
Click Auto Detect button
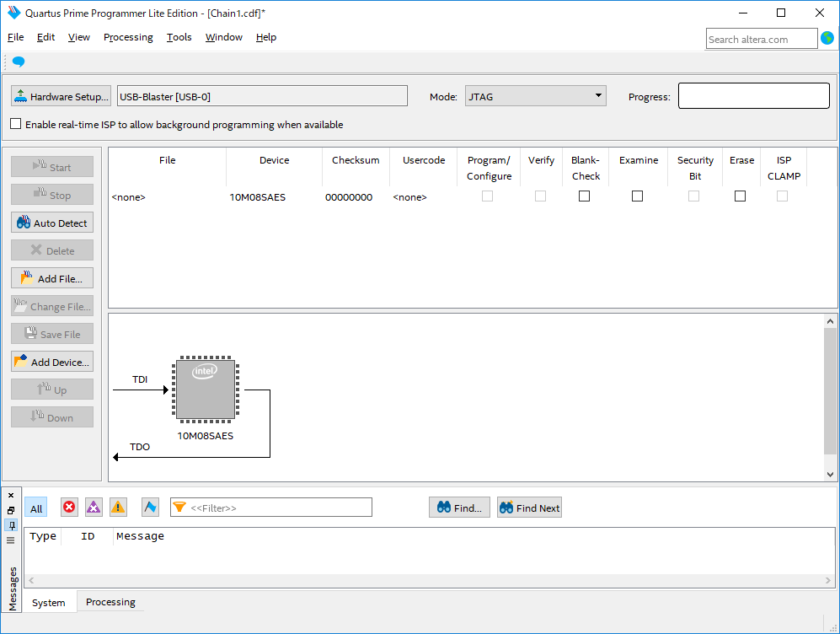click(52, 223)
